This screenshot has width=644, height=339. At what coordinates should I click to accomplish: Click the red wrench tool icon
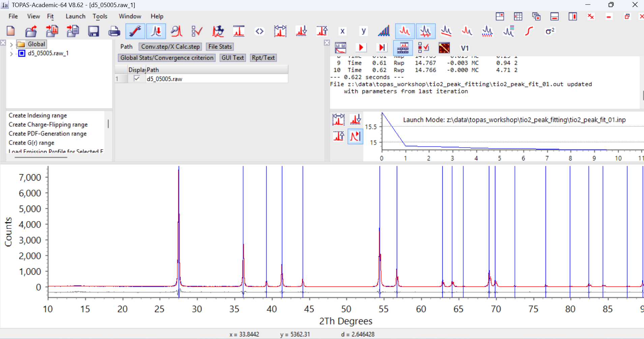click(x=135, y=31)
